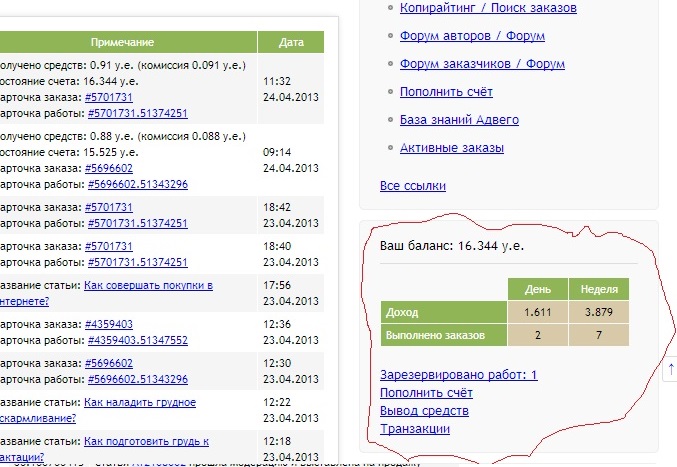
Task: Select the День column header
Action: (x=538, y=290)
